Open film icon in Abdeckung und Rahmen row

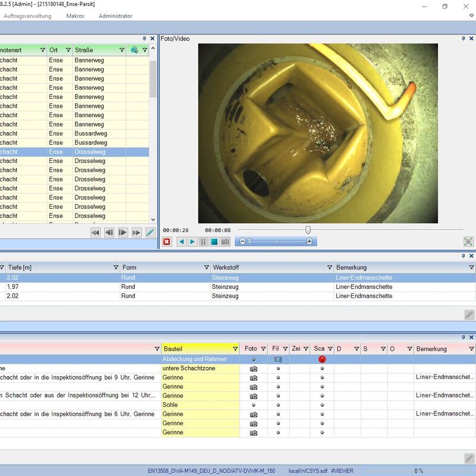(277, 359)
